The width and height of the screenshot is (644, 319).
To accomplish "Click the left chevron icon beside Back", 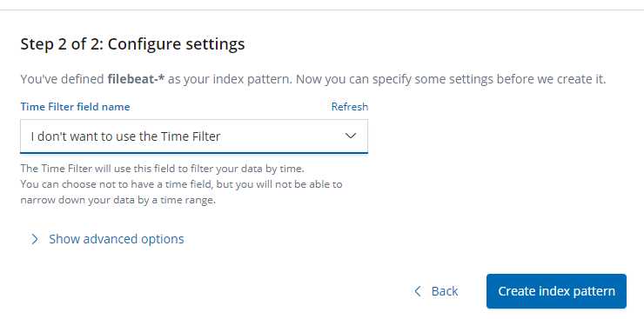I will (x=418, y=291).
